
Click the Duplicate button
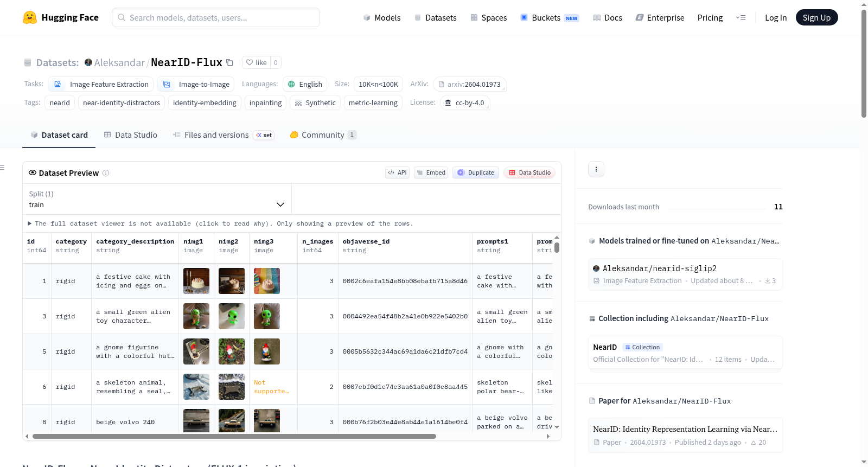point(476,172)
